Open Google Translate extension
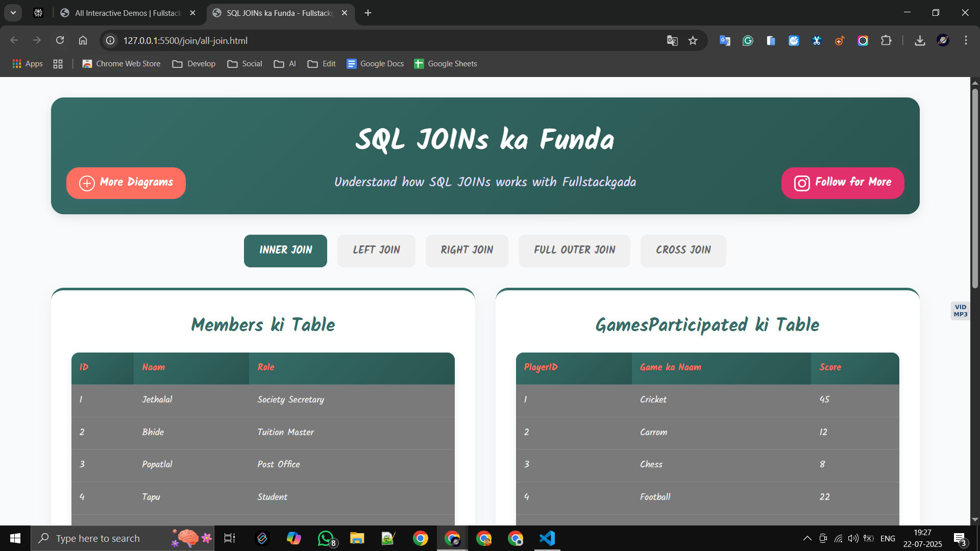 725,40
